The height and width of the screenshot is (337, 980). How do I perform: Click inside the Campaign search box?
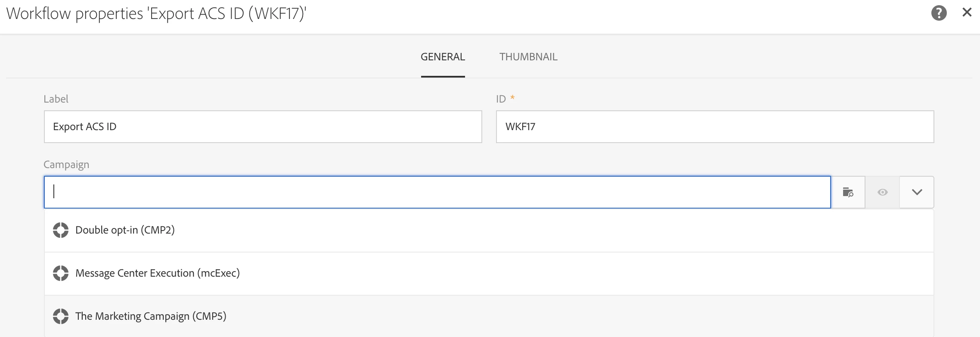pos(437,192)
